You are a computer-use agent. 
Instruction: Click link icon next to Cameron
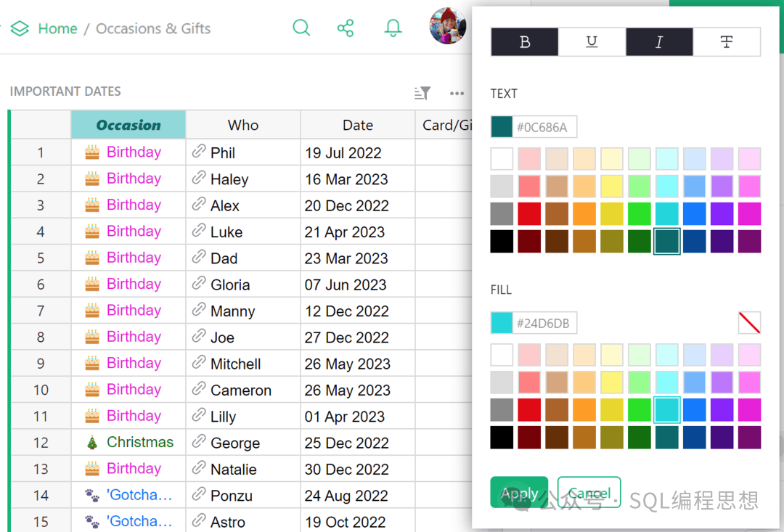[x=199, y=388]
